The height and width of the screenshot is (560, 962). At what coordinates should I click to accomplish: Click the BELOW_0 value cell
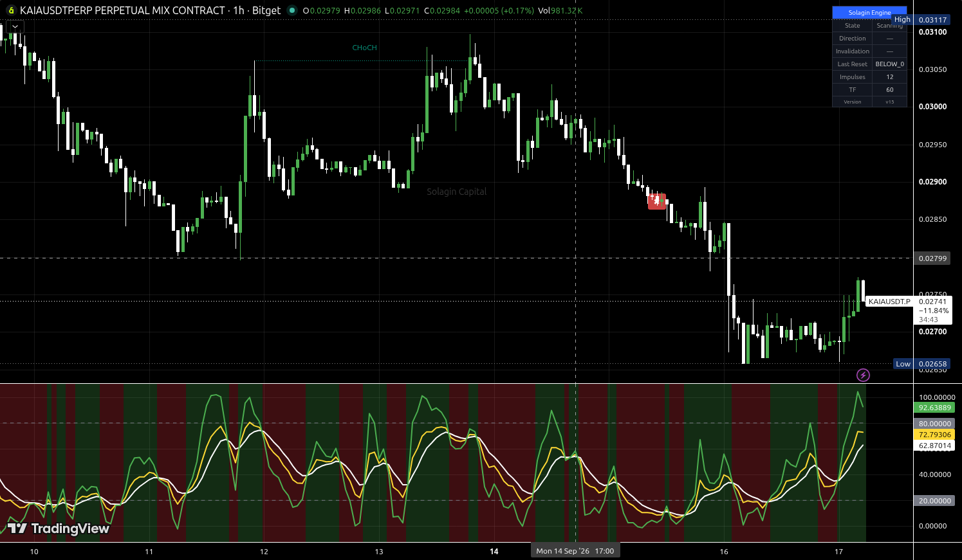pyautogui.click(x=890, y=64)
